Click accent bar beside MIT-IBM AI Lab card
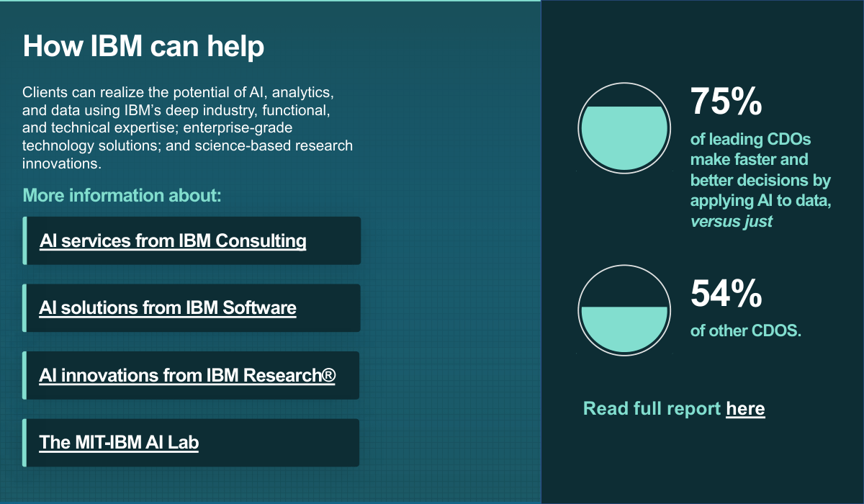 coord(24,442)
